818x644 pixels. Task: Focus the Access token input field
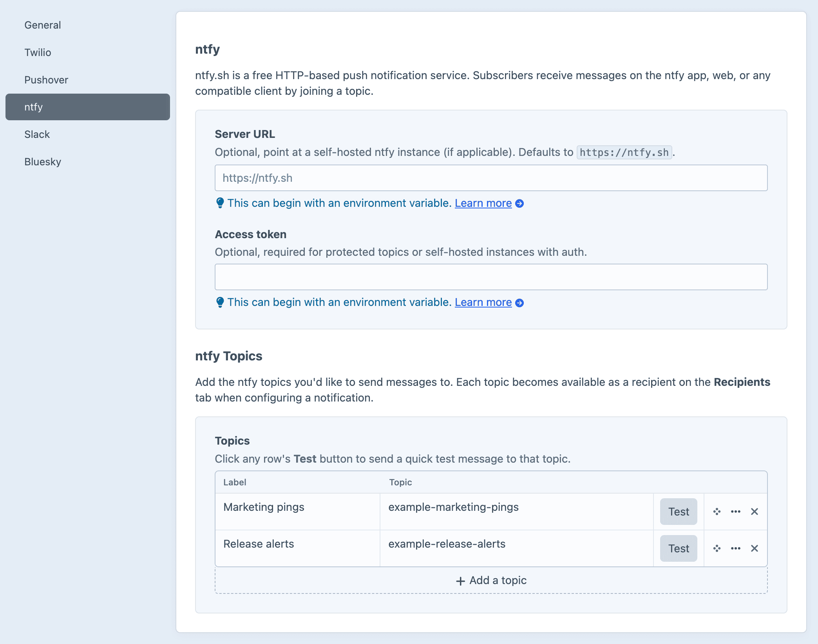pos(491,277)
